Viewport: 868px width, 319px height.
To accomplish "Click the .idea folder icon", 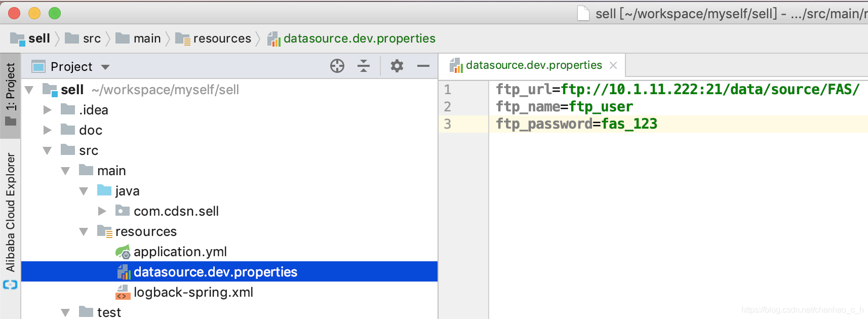I will coord(68,109).
